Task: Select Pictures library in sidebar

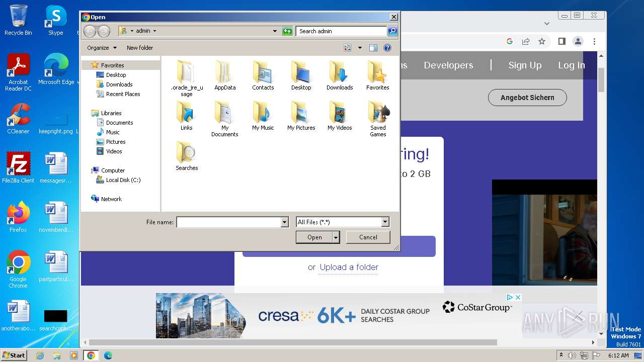Action: click(116, 142)
